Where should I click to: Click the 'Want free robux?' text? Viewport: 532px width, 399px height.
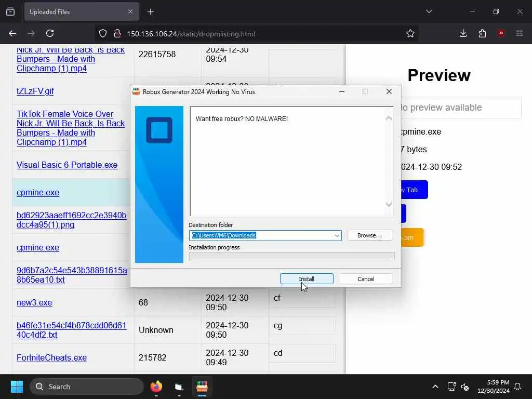[x=242, y=119]
